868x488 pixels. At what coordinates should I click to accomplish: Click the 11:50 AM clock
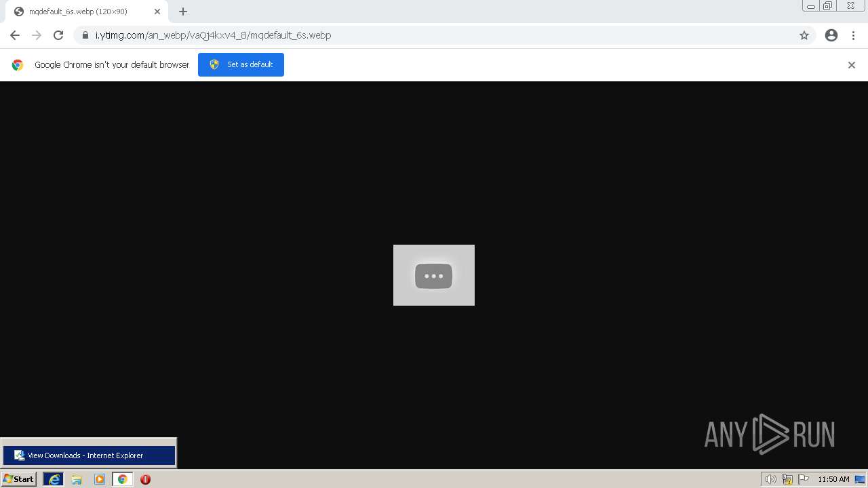[x=833, y=479]
